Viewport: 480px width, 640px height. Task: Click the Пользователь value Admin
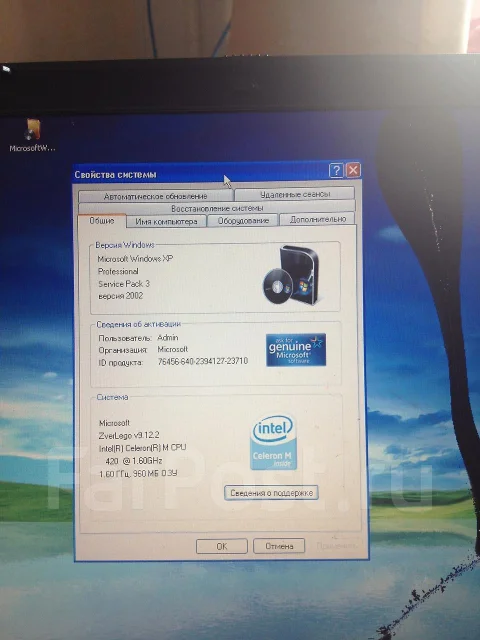[168, 338]
